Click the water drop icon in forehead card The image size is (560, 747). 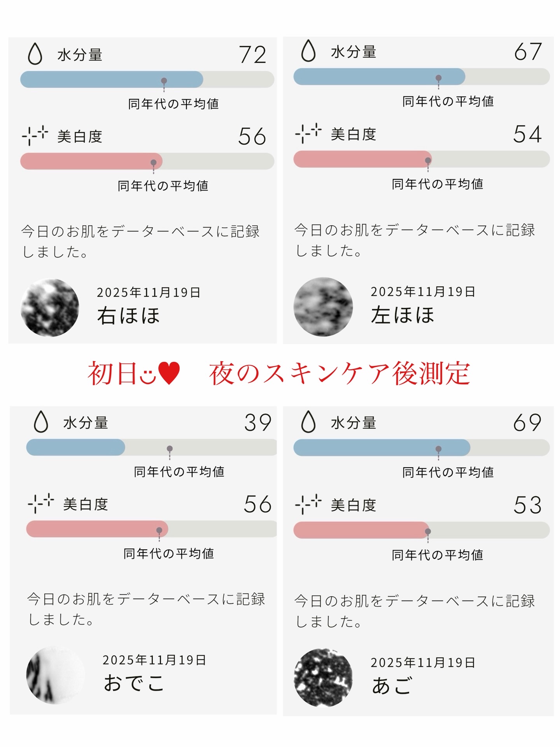point(41,422)
